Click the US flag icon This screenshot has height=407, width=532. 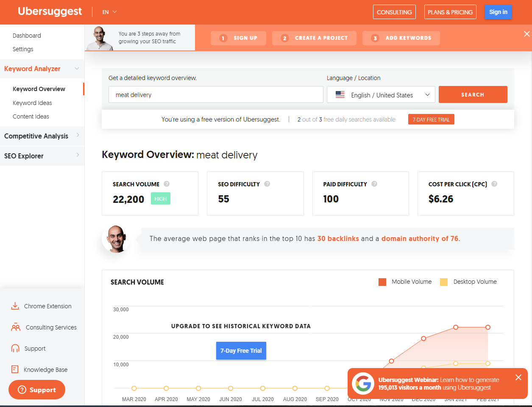(x=340, y=95)
